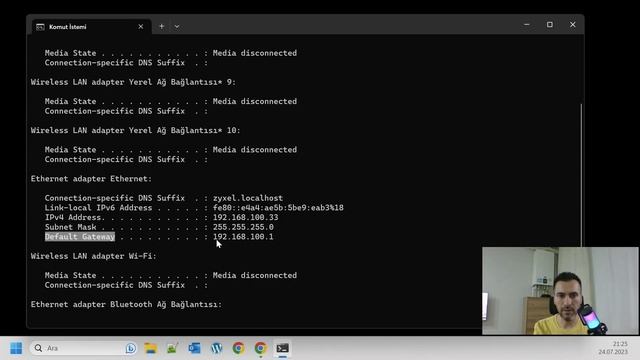This screenshot has width=640, height=360.
Task: Click 'Ethernet adapter Bluetooth Ağ Bağlantısı:' line
Action: (126, 304)
